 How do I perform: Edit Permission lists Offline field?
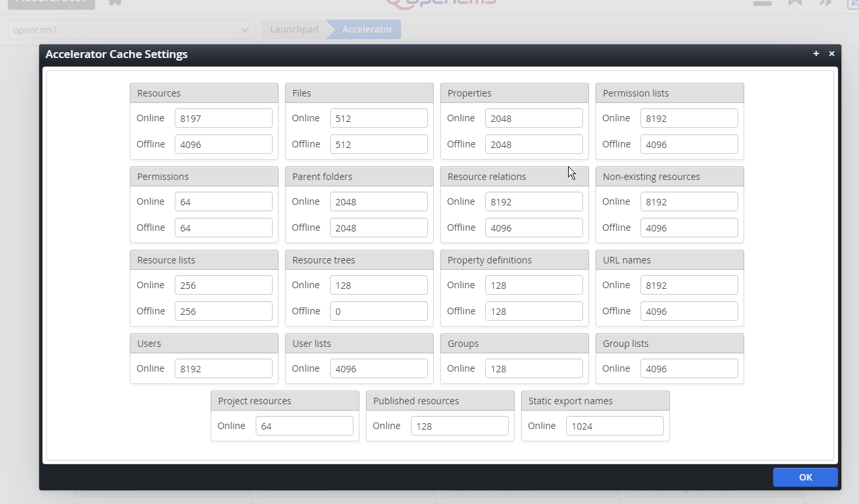click(689, 144)
